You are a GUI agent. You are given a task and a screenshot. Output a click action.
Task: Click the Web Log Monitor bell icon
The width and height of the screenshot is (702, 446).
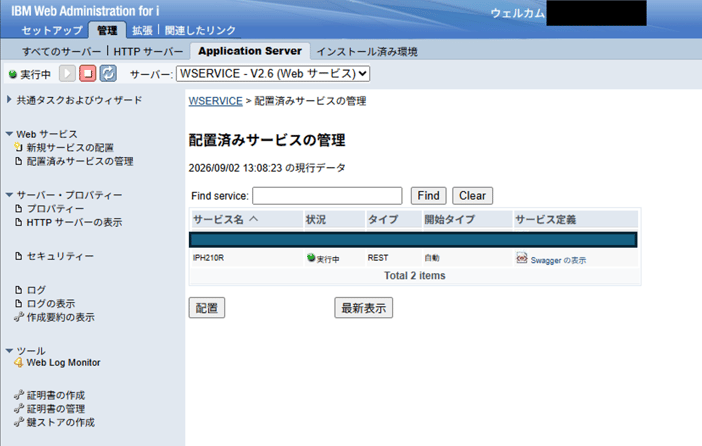click(x=18, y=362)
